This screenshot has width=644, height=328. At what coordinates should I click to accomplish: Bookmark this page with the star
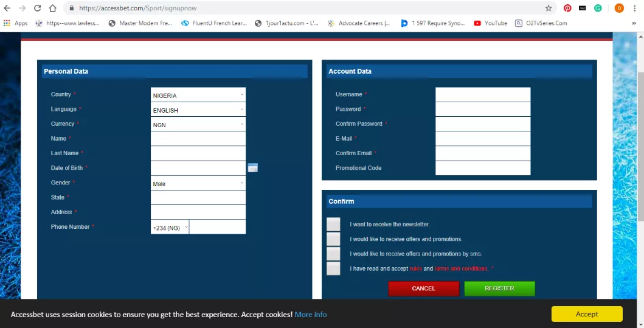coord(549,9)
